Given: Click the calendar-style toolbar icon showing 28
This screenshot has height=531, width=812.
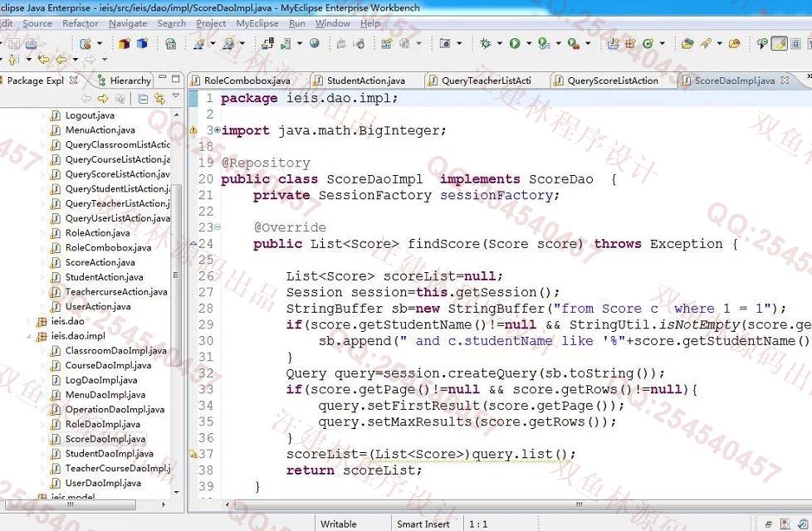Looking at the screenshot, I should point(171,44).
